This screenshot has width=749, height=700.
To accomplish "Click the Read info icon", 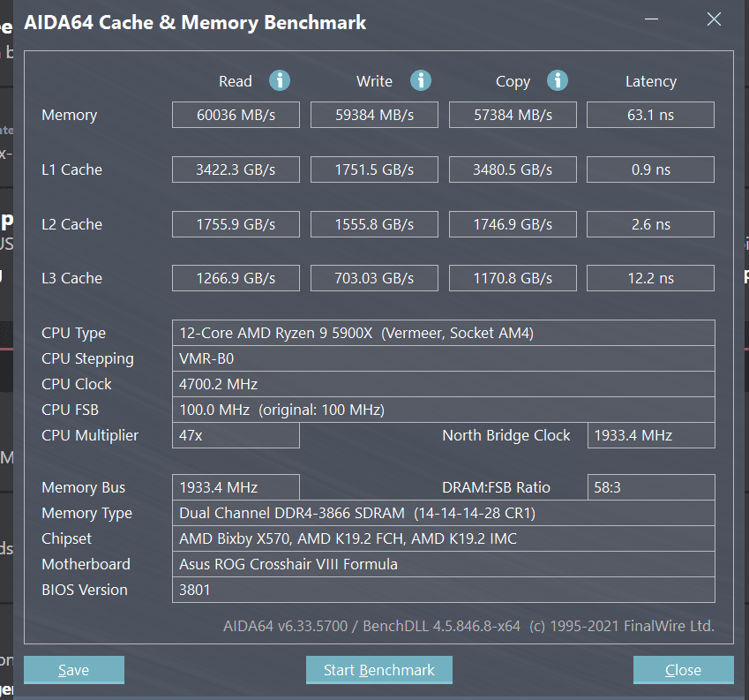I will click(280, 80).
